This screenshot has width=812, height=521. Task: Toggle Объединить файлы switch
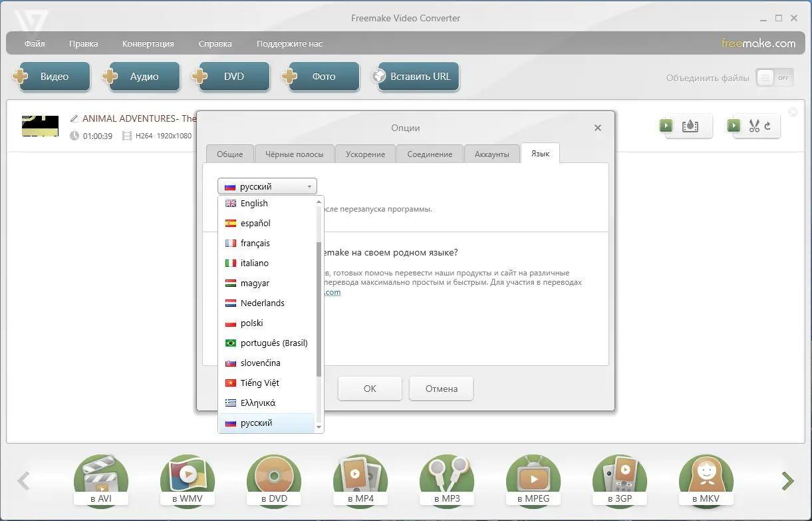click(x=775, y=78)
